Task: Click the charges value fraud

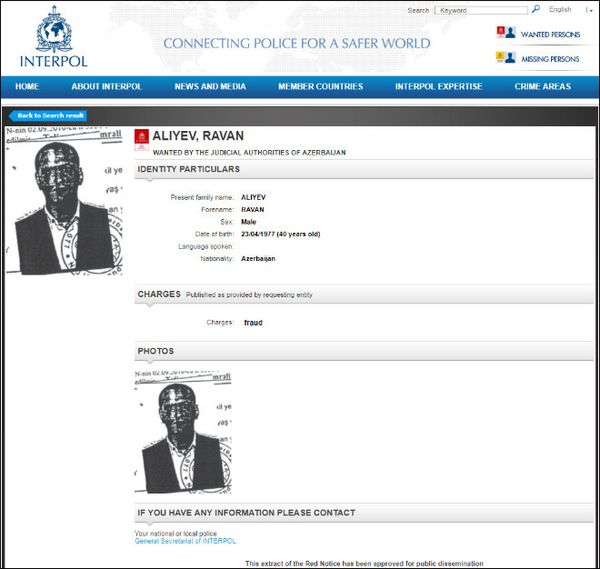Action: tap(253, 323)
